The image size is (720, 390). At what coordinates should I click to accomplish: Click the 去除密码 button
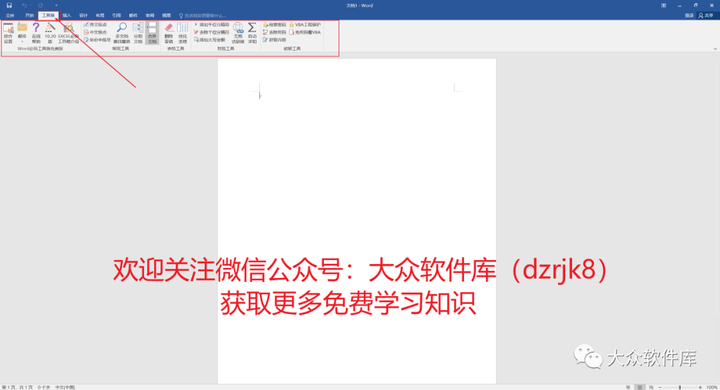[x=275, y=32]
